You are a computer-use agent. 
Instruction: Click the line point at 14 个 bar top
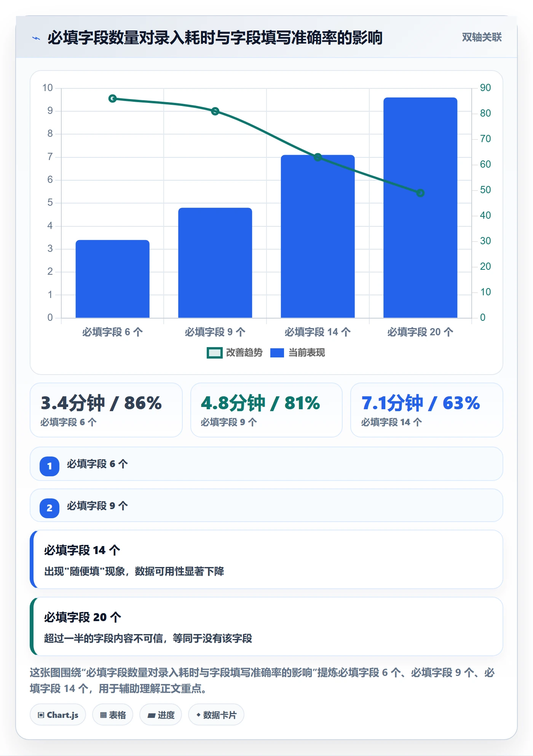click(x=318, y=157)
